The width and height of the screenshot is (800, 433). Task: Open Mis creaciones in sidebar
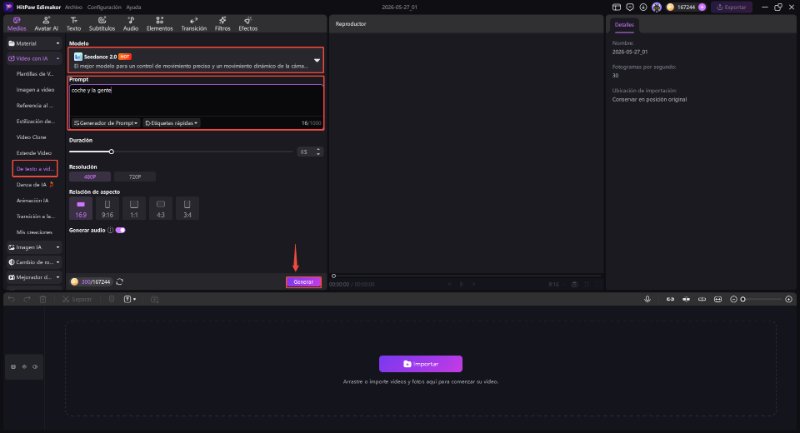pyautogui.click(x=34, y=232)
